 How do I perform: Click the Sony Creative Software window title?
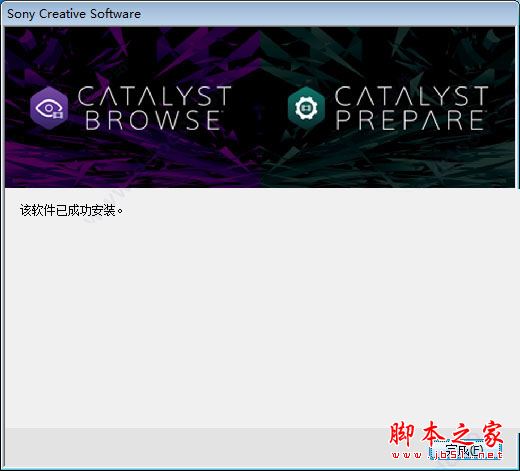click(x=74, y=14)
